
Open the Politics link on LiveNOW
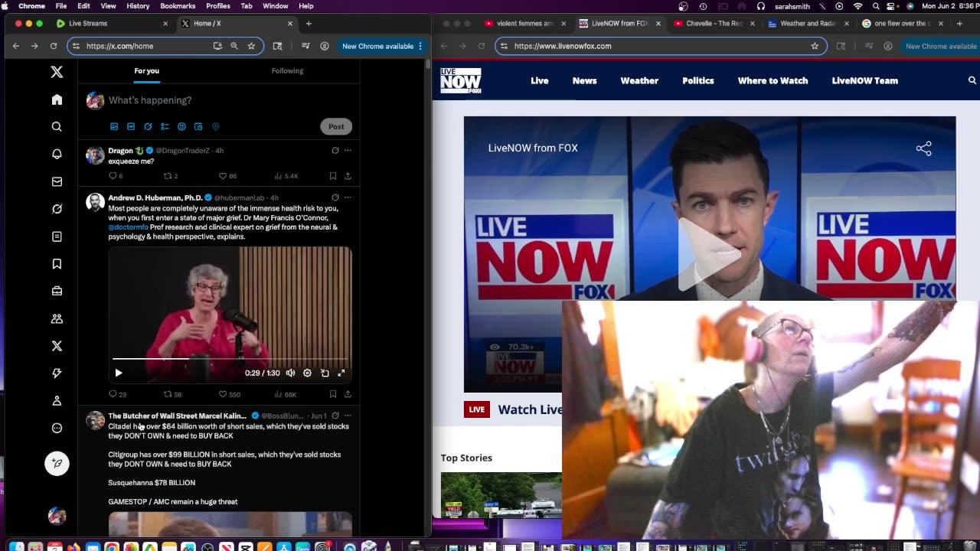698,80
